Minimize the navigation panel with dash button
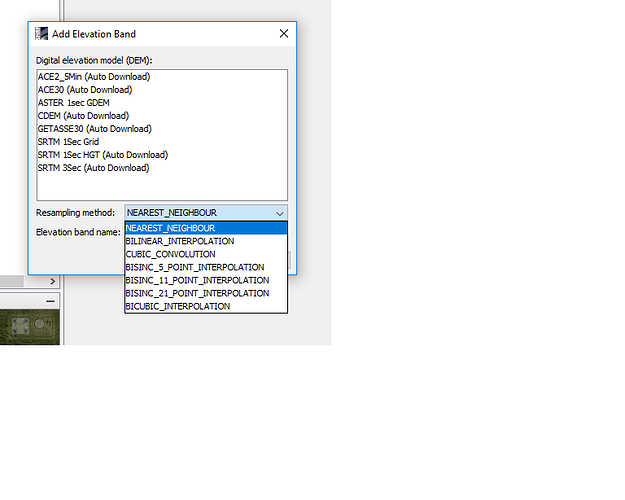Viewport: 625px width, 500px height. click(50, 301)
